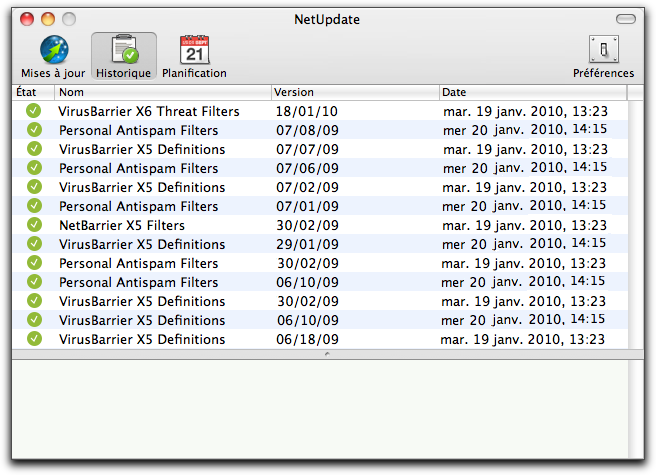This screenshot has width=656, height=475.
Task: Click version 18/01/10 cell
Action: [307, 111]
